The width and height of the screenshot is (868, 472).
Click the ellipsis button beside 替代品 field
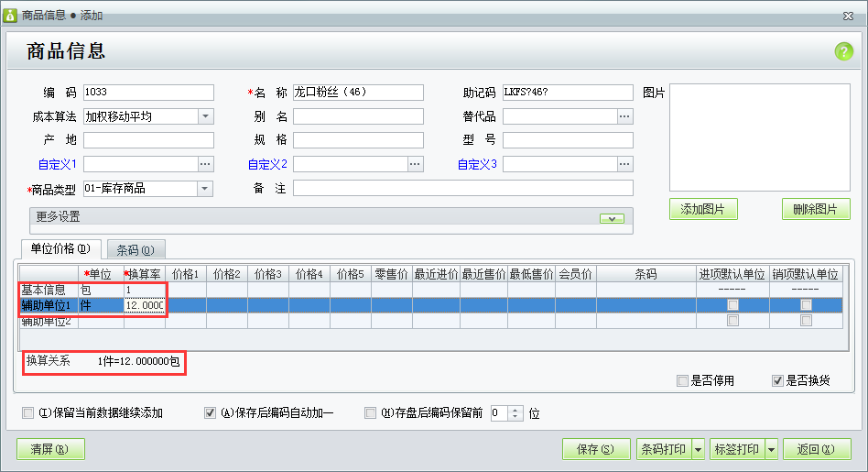point(624,116)
